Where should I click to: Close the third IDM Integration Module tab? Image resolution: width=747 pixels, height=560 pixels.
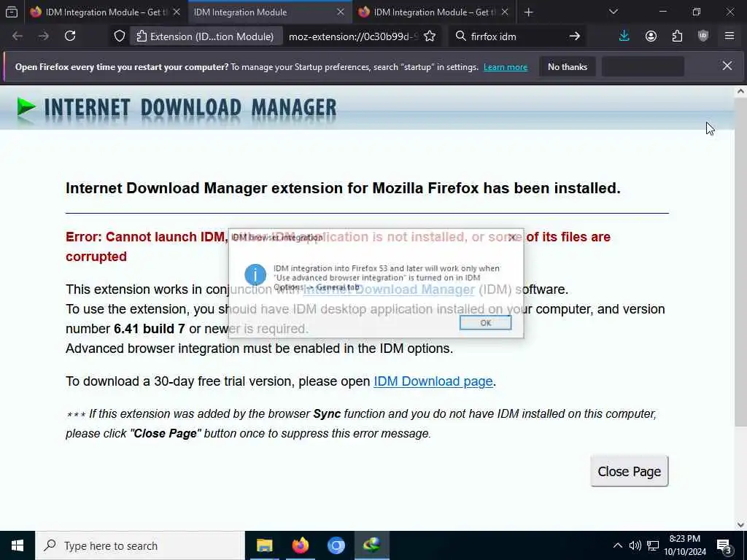505,12
